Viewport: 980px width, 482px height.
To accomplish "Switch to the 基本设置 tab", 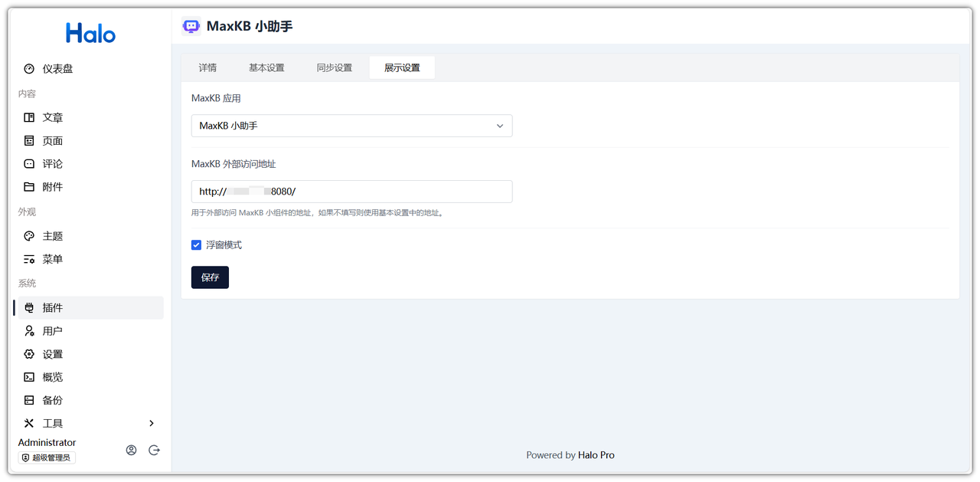I will (266, 67).
